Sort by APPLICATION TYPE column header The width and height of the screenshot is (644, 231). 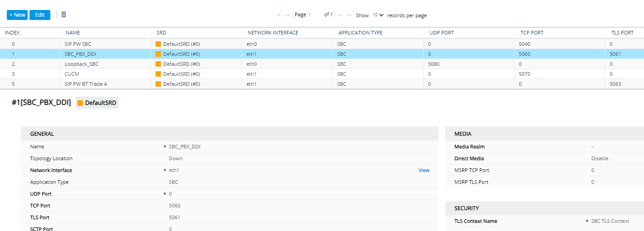tap(361, 33)
